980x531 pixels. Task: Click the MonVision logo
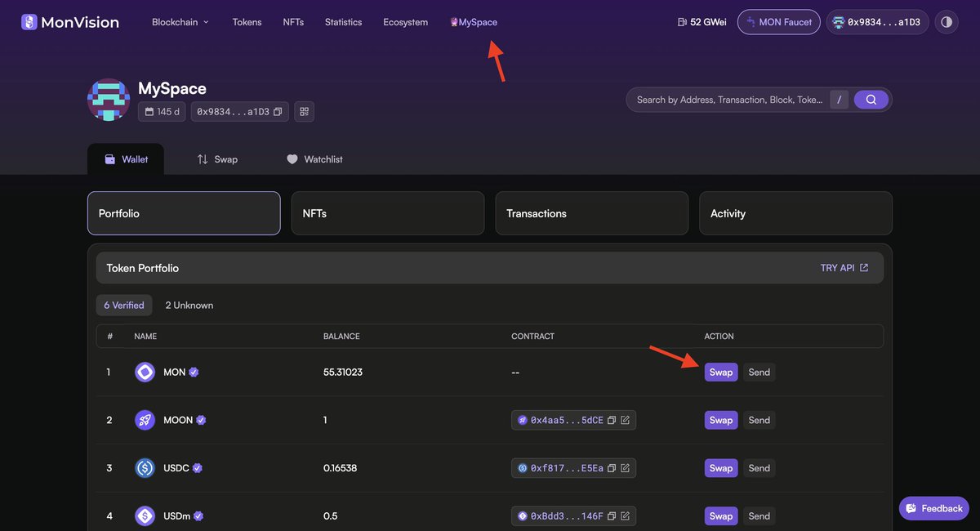pyautogui.click(x=70, y=22)
